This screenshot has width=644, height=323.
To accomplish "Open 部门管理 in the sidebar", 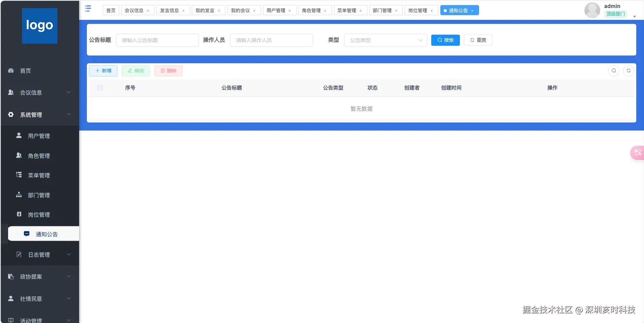I will coord(40,195).
